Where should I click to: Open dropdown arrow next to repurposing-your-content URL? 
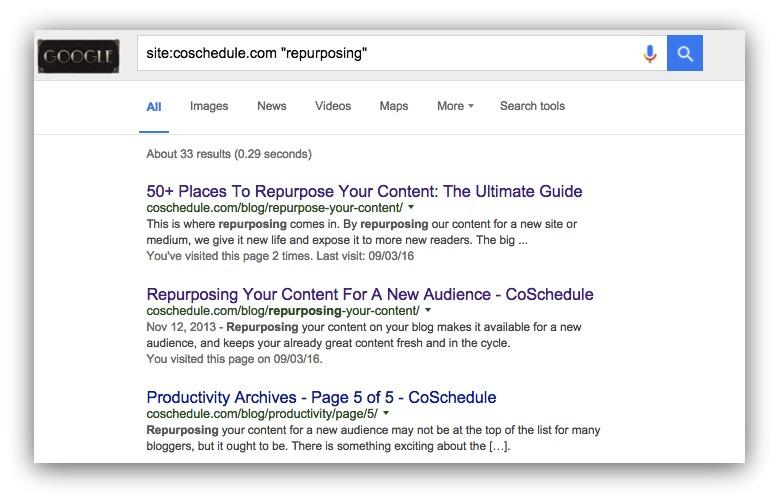coord(428,310)
